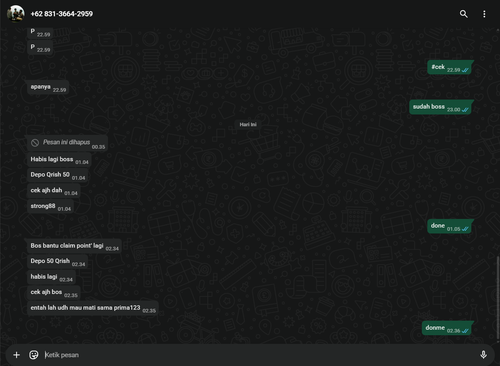The height and width of the screenshot is (366, 500).
Task: Select the sent message 'donme'
Action: pyautogui.click(x=448, y=328)
